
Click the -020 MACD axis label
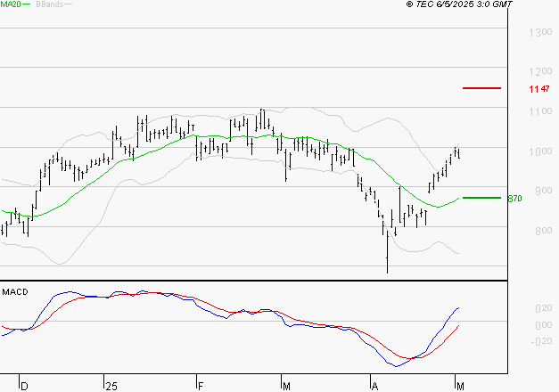pos(541,341)
